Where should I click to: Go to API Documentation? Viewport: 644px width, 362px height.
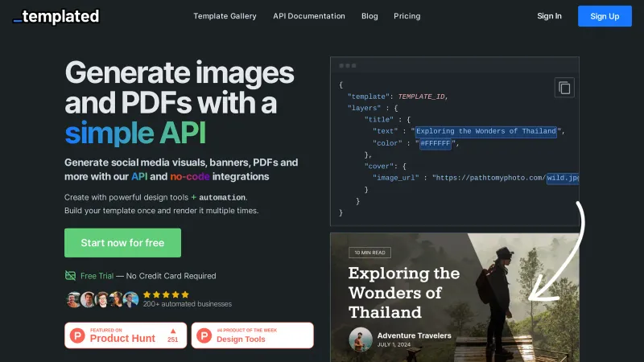[309, 16]
